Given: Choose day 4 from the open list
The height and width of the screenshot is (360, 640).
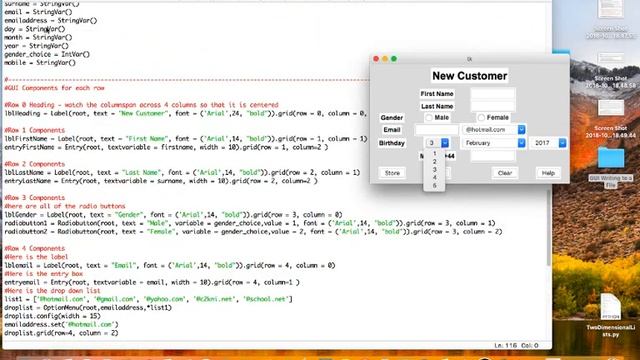Looking at the screenshot, I should click(435, 178).
